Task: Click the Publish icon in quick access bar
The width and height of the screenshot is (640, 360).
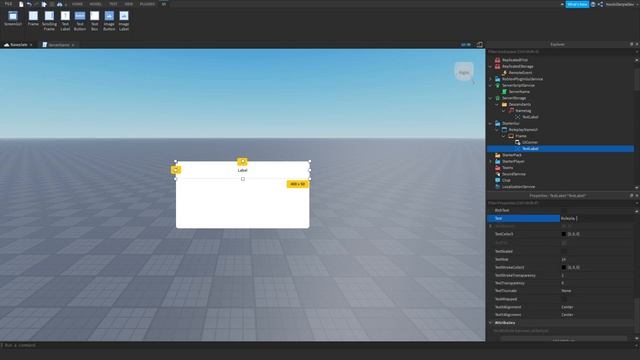Action: pyautogui.click(x=44, y=4)
